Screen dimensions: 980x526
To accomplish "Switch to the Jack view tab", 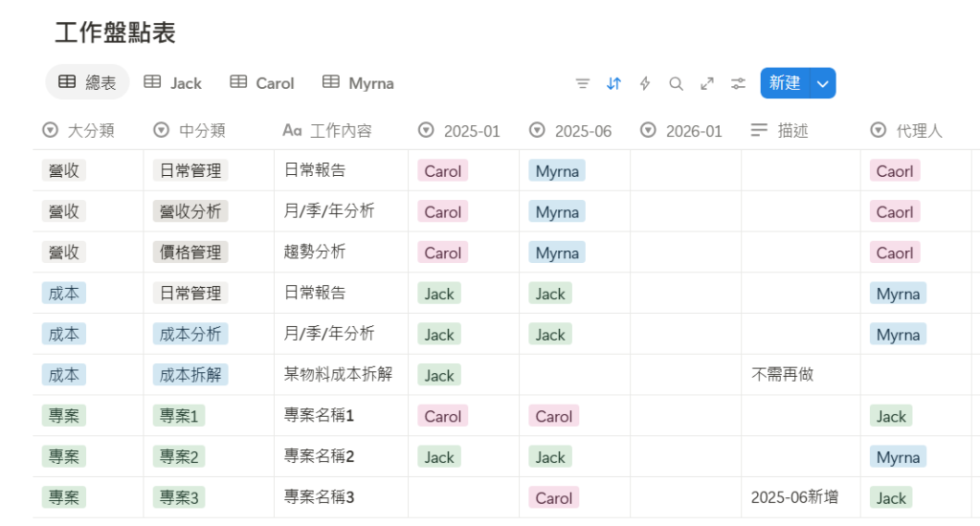I will pos(173,83).
